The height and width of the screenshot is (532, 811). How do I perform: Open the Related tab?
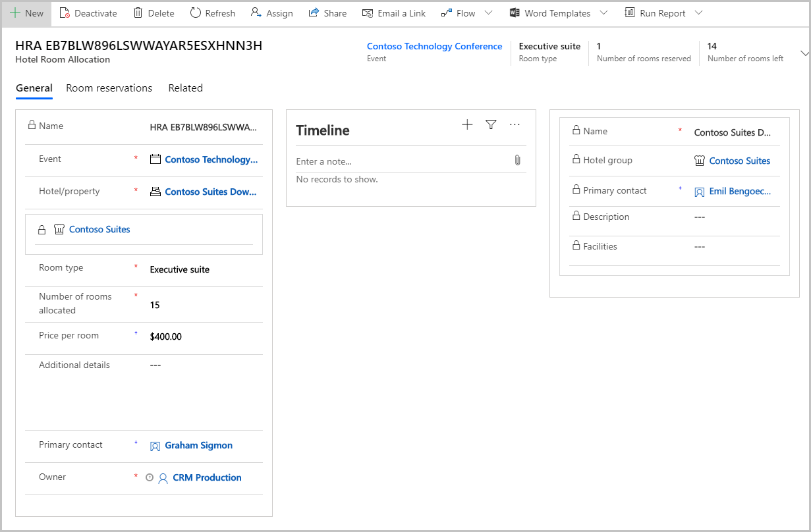(186, 88)
